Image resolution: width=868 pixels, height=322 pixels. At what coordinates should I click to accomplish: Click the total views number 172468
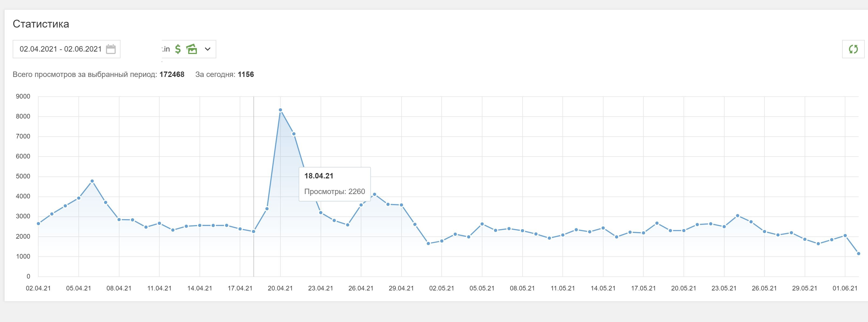click(x=172, y=74)
